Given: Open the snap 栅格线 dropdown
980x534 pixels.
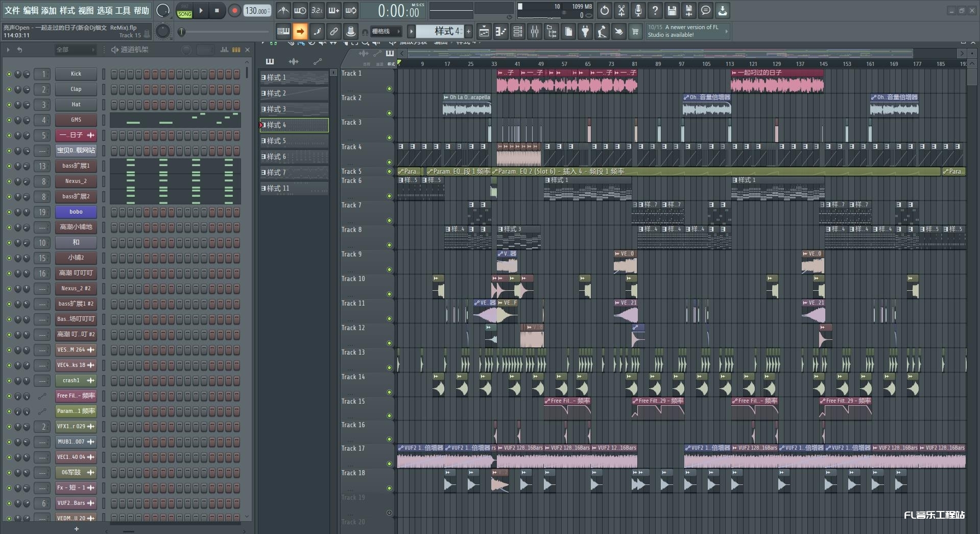Looking at the screenshot, I should tap(386, 32).
